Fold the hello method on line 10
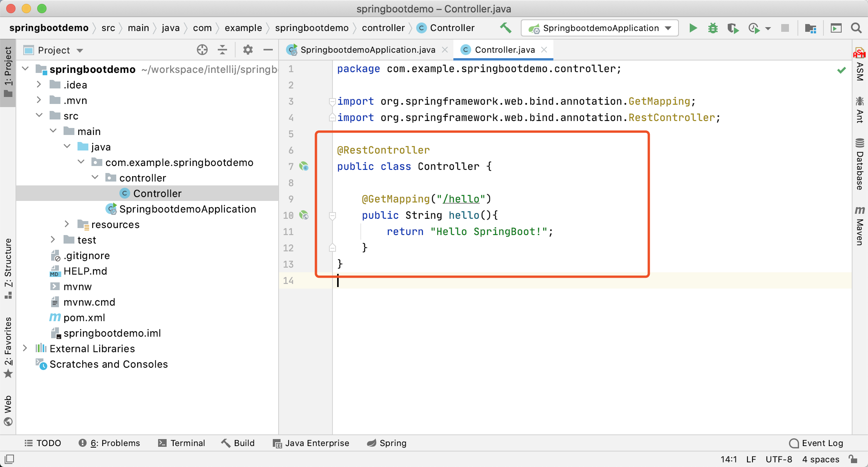 click(x=332, y=215)
